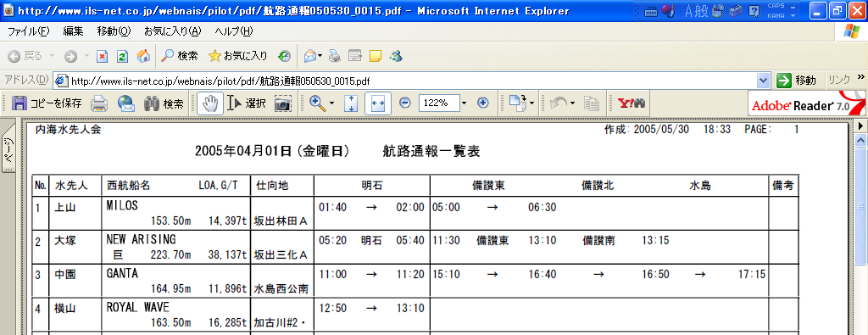Open the Yahoo search toolbar icon
868x335 pixels.
click(631, 103)
